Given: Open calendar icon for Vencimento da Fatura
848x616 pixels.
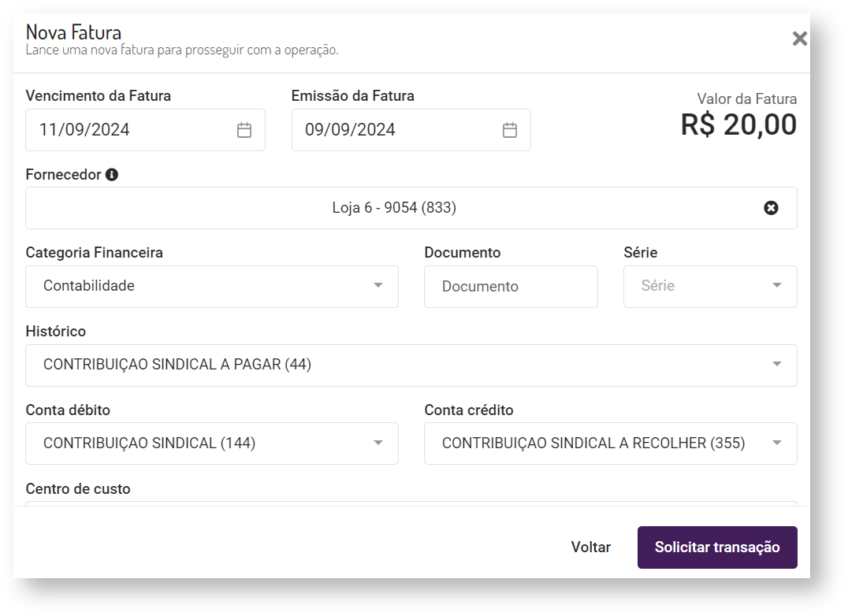Looking at the screenshot, I should 244,131.
